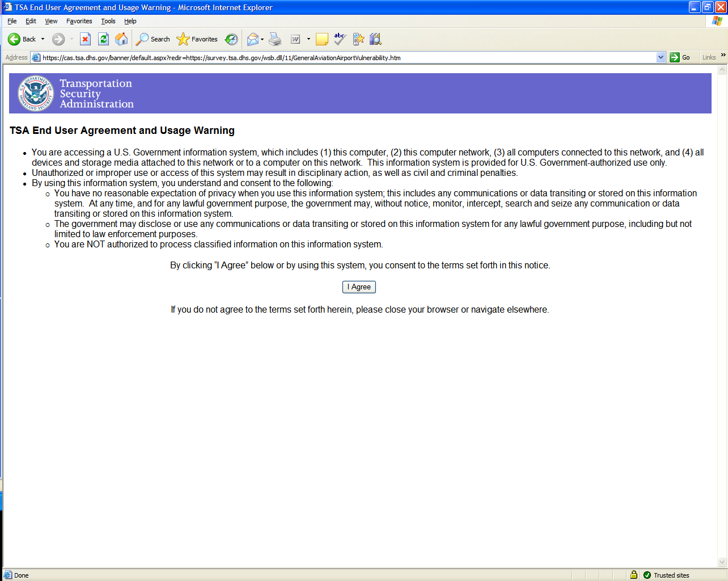728x581 pixels.
Task: Open the Help menu
Action: [130, 21]
